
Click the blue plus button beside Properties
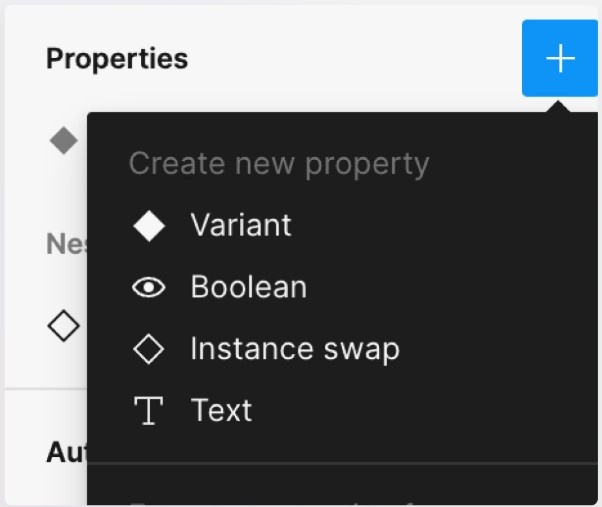click(560, 59)
